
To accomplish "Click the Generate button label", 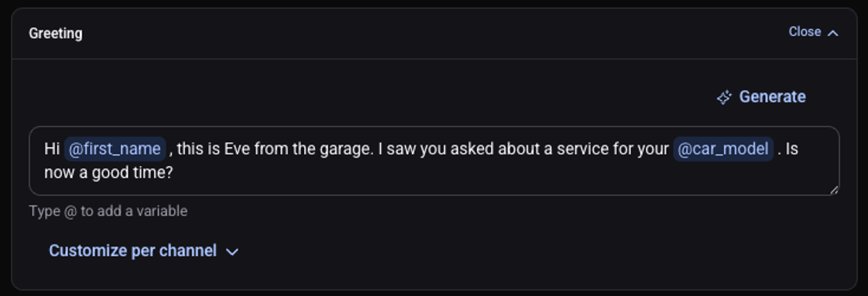I will 773,97.
